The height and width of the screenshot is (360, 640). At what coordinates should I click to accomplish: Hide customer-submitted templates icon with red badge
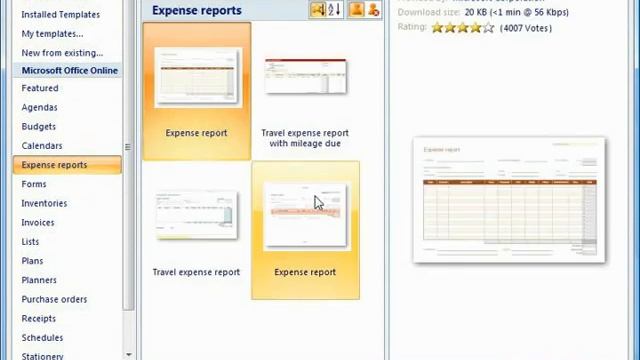[373, 10]
